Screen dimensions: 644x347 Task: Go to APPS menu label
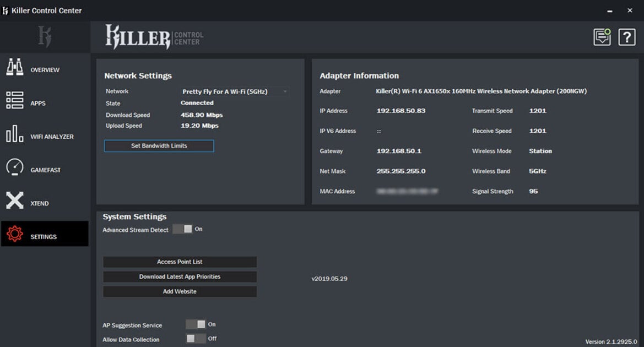click(x=38, y=104)
